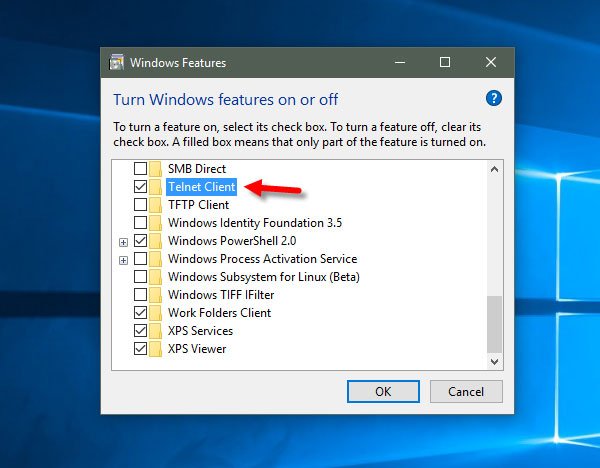The image size is (600, 468).
Task: Minimize the Windows Features dialog
Action: (x=400, y=62)
